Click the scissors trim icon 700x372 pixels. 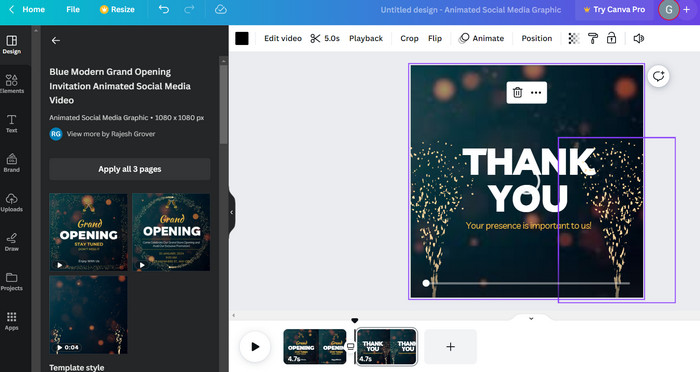[x=315, y=38]
